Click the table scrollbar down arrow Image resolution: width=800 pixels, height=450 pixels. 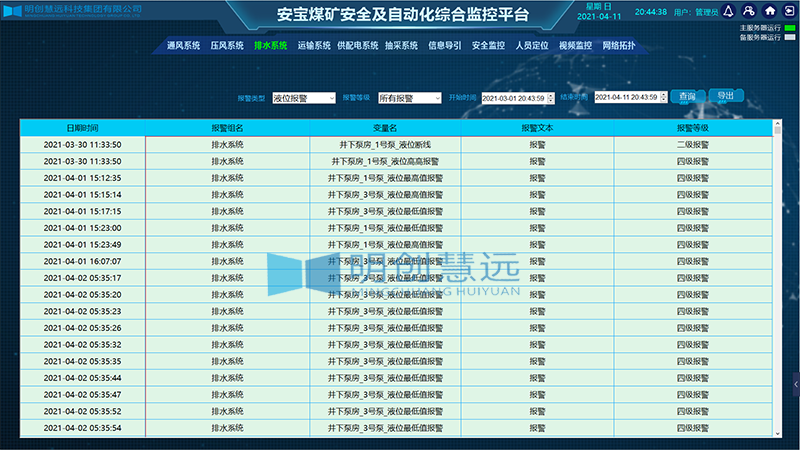point(778,431)
